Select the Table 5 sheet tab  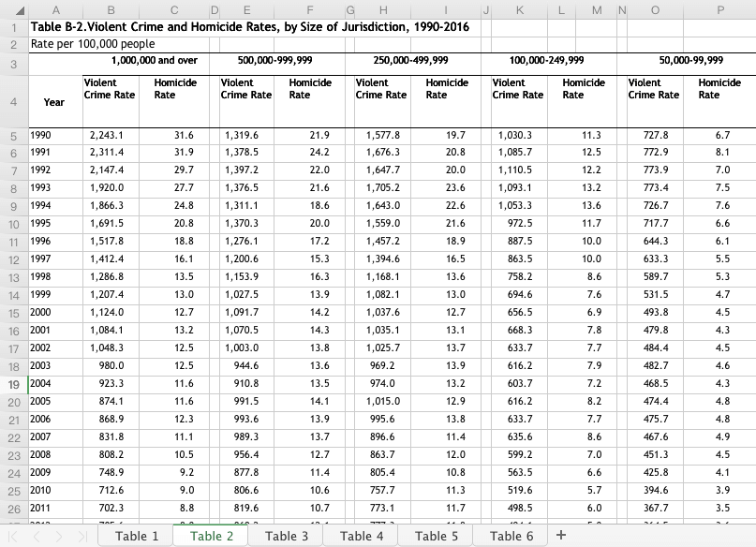437,536
